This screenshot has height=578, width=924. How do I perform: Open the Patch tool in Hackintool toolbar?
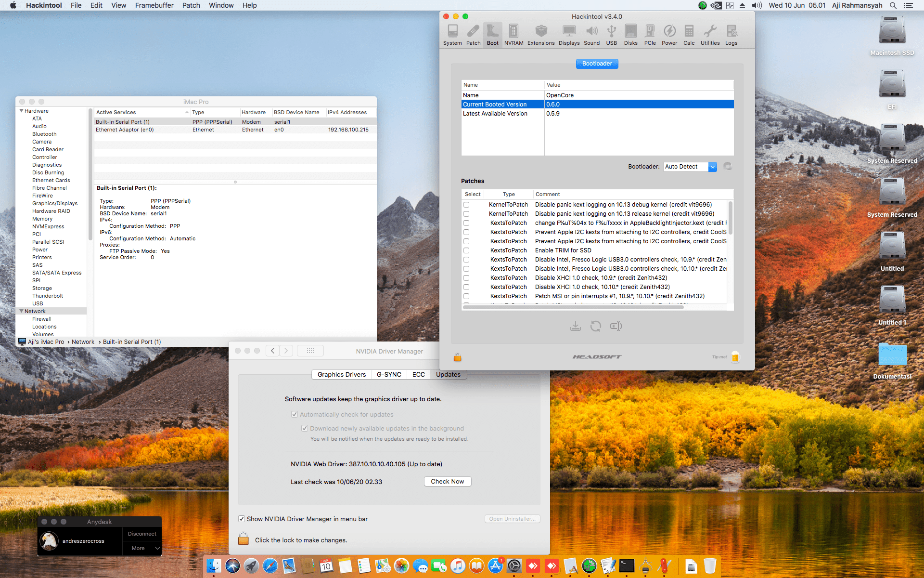tap(474, 35)
